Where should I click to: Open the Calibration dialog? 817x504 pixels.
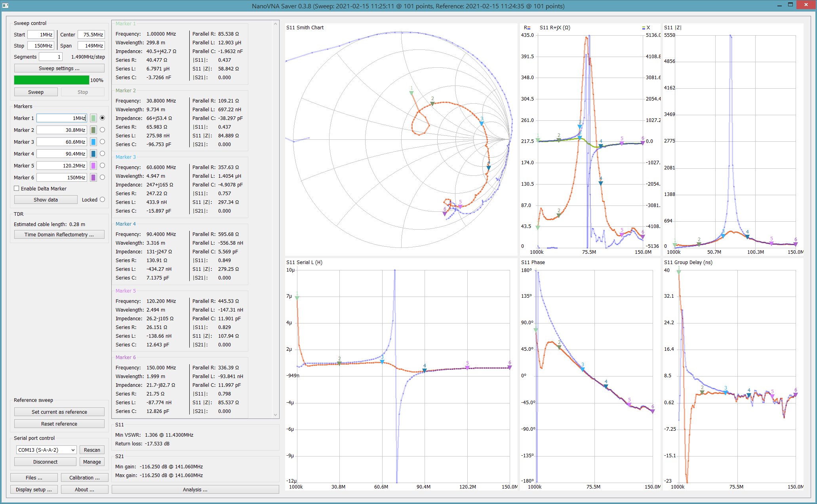pos(84,477)
